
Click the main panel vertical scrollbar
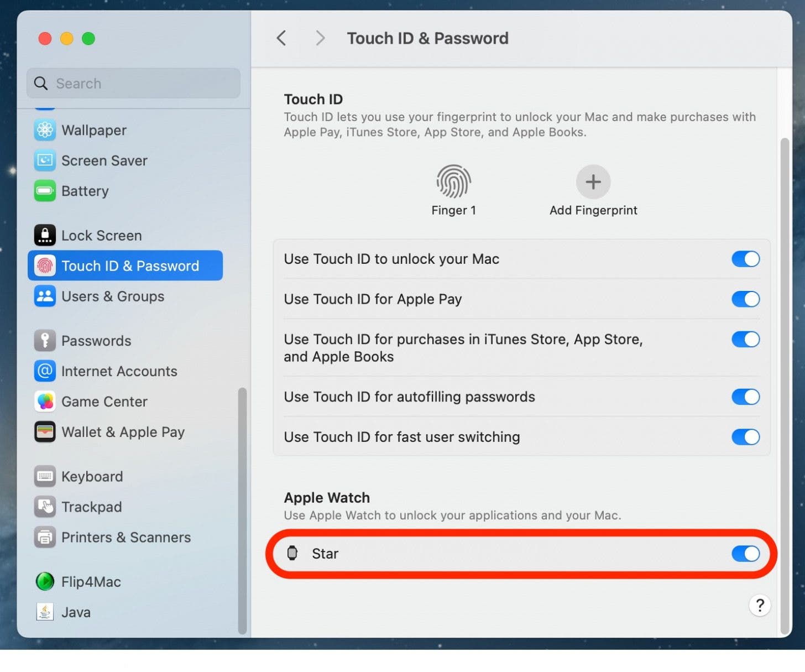(784, 387)
